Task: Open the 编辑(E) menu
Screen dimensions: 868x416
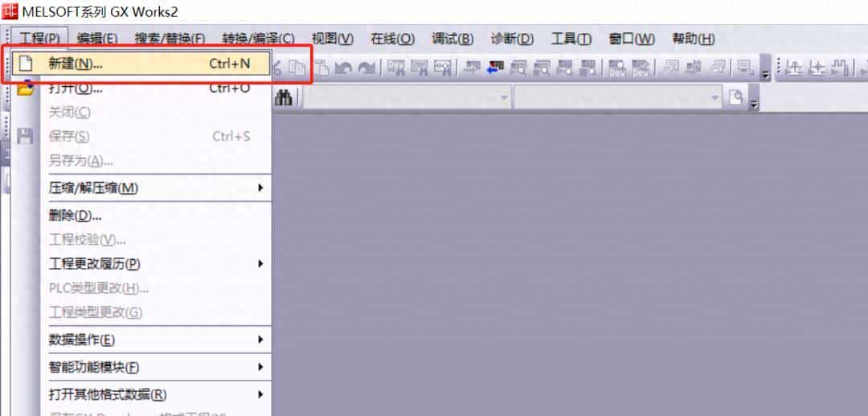Action: click(x=97, y=39)
